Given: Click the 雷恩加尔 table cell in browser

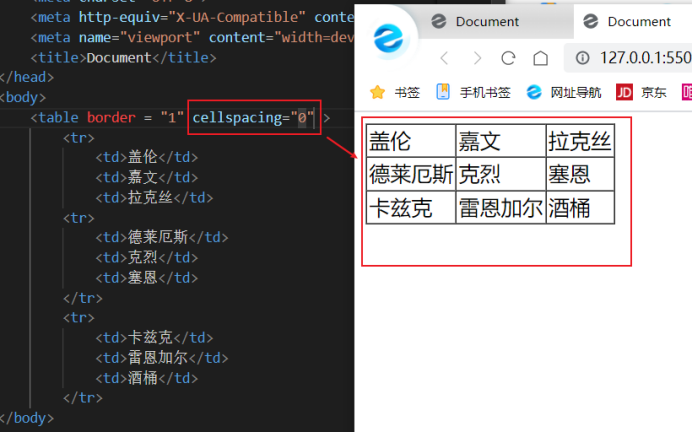Looking at the screenshot, I should point(501,207).
